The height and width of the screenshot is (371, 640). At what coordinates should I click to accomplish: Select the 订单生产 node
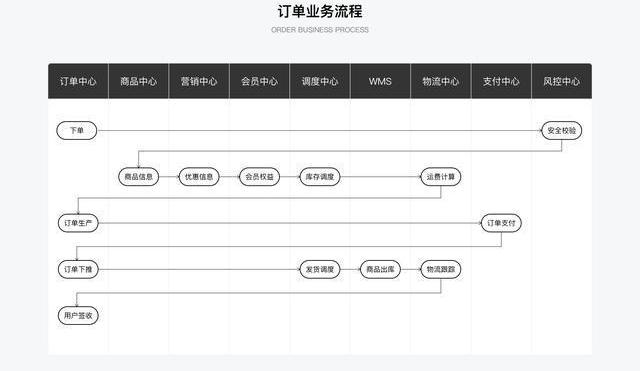coord(78,223)
